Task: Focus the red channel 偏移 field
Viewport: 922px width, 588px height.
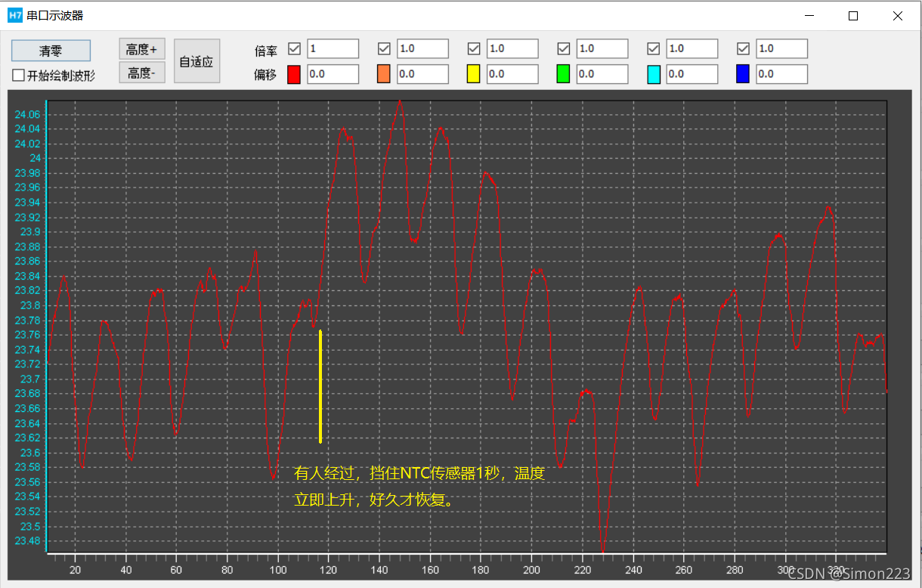Action: pos(333,74)
